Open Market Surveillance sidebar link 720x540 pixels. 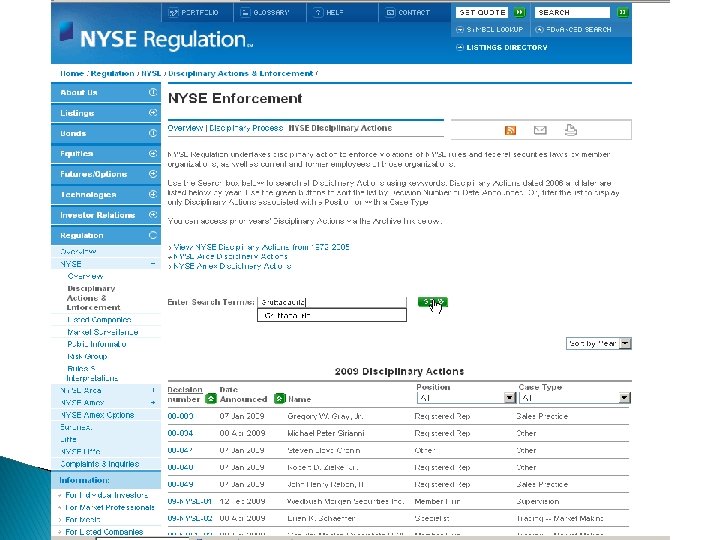103,332
